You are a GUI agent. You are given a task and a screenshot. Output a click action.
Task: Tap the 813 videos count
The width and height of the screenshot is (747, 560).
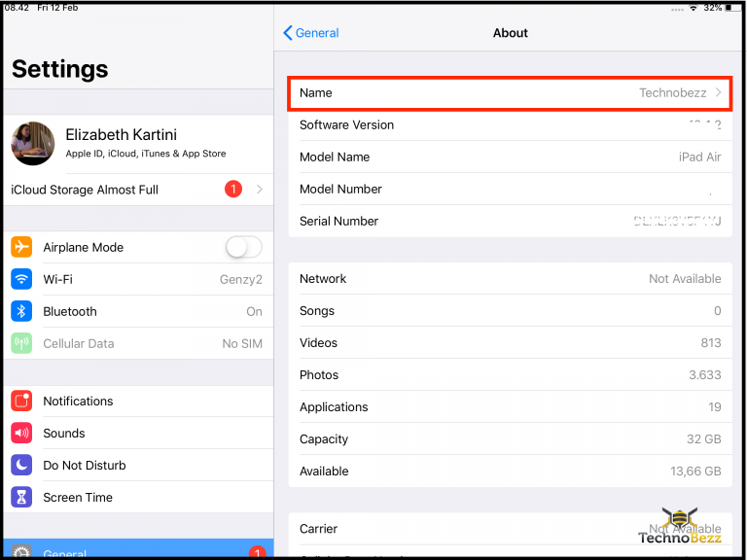pyautogui.click(x=711, y=343)
